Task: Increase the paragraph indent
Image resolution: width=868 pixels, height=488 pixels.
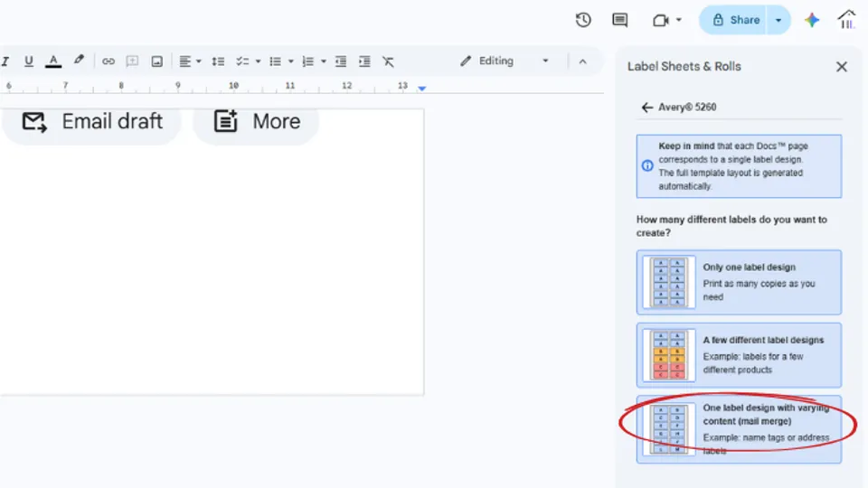Action: [364, 61]
